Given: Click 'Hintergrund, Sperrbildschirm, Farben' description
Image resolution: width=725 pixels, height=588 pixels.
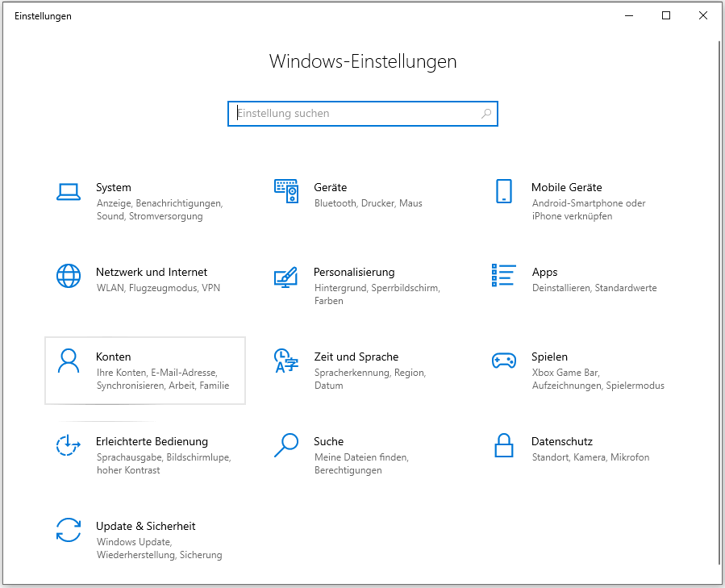Looking at the screenshot, I should tap(377, 294).
